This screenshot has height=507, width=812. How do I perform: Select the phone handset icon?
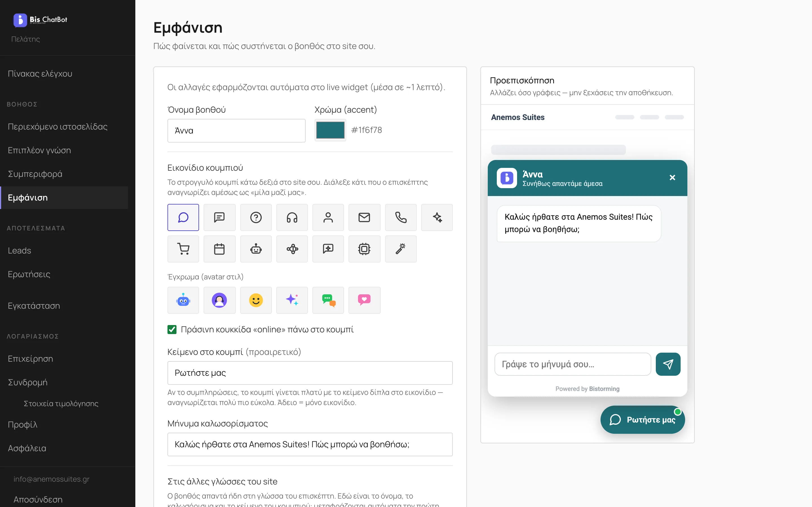pyautogui.click(x=401, y=217)
